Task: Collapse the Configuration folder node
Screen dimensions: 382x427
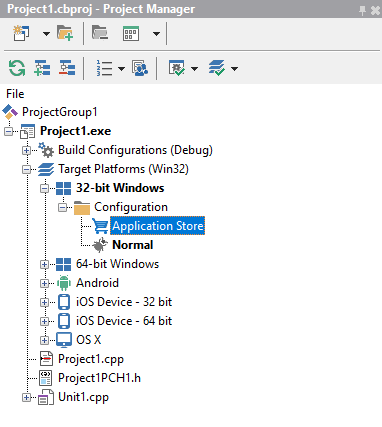Action: (x=63, y=207)
